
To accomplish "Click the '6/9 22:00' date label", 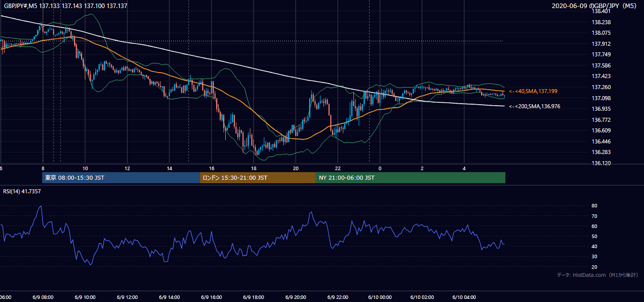I will tap(338, 297).
